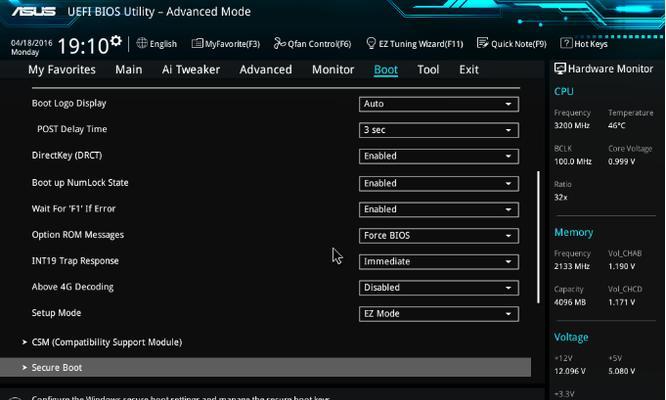
Task: Select the Boot tab
Action: 386,70
